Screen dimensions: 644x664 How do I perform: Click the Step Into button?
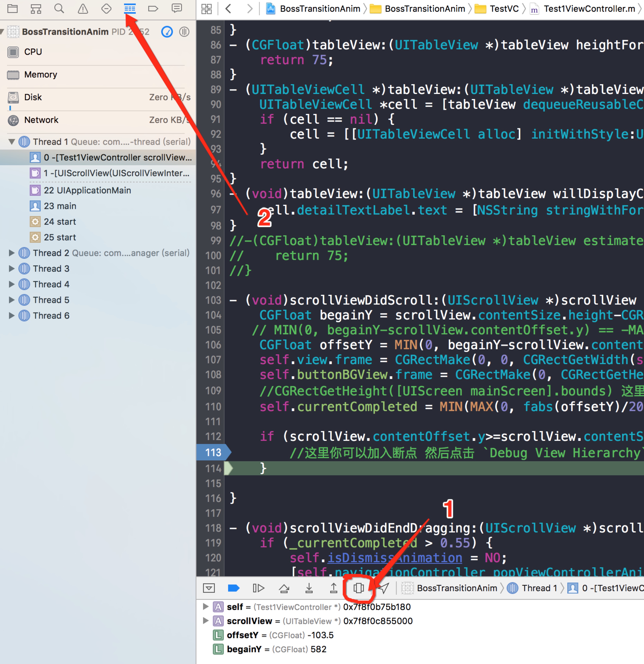[309, 588]
